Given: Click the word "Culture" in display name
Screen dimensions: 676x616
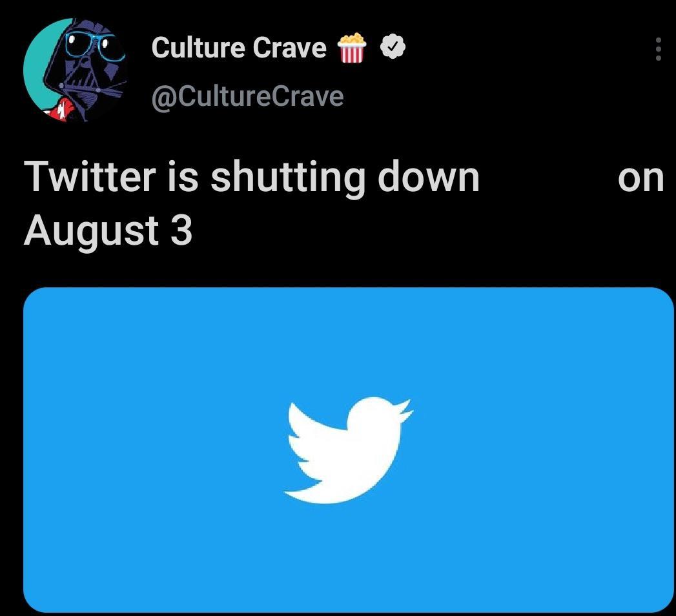Looking at the screenshot, I should click(x=197, y=48).
